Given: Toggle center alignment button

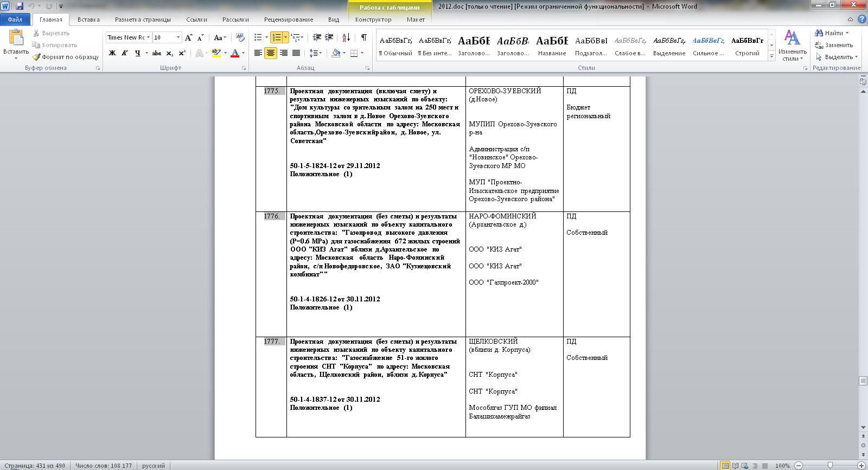Looking at the screenshot, I should coord(271,53).
